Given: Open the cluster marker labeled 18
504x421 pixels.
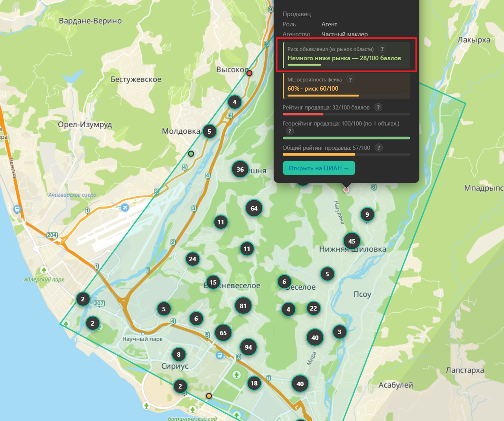Looking at the screenshot, I should pyautogui.click(x=254, y=383).
